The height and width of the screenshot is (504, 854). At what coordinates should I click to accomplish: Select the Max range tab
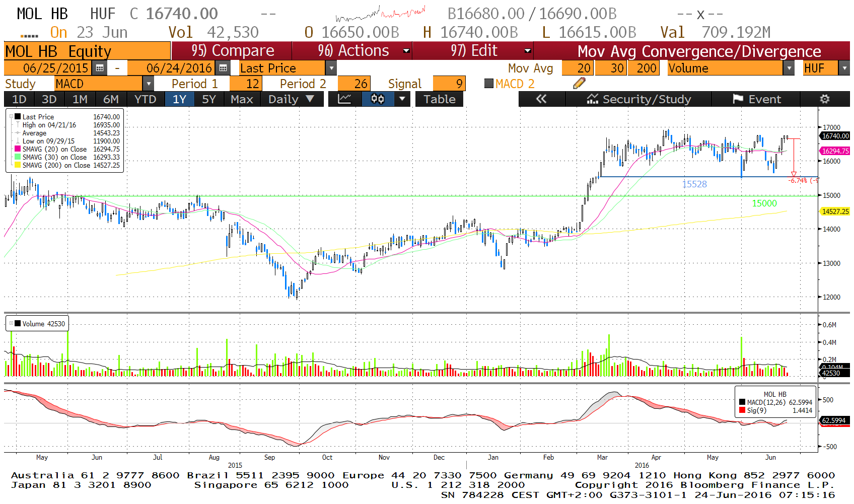pyautogui.click(x=242, y=99)
